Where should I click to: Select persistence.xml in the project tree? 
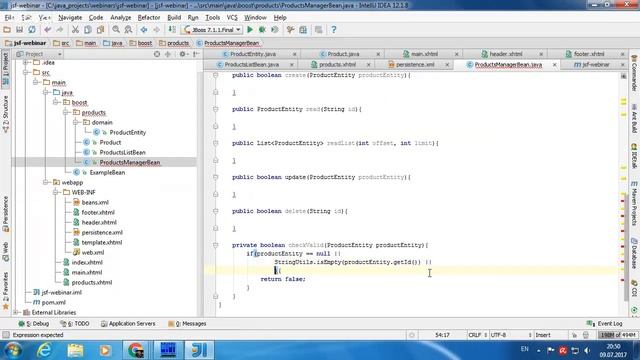coord(102,232)
